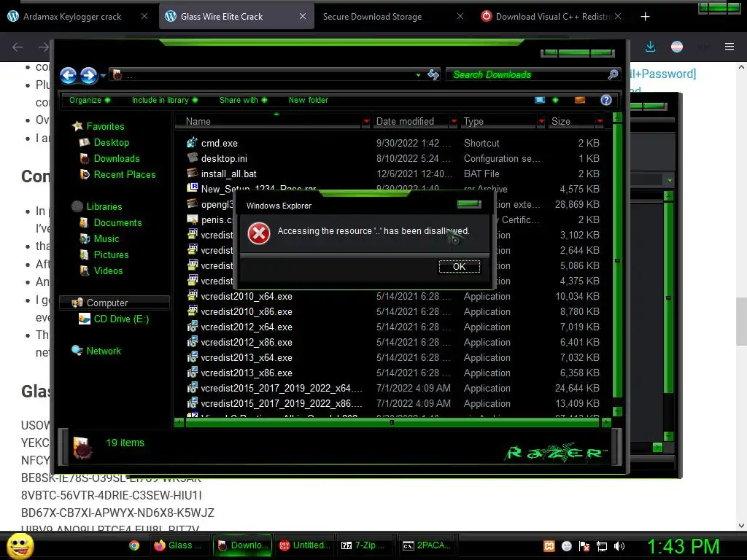
Task: Open the Music library
Action: tap(107, 239)
